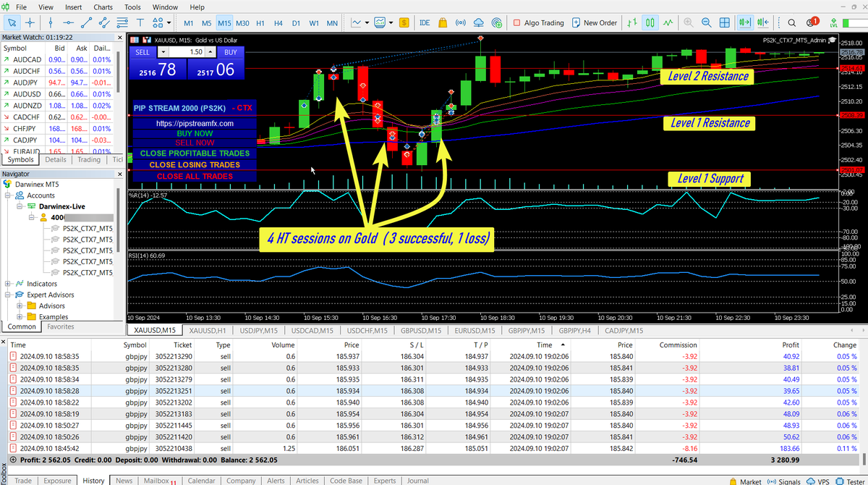This screenshot has height=485, width=868.
Task: Collapse the Expert Advisors tree node
Action: click(8, 295)
